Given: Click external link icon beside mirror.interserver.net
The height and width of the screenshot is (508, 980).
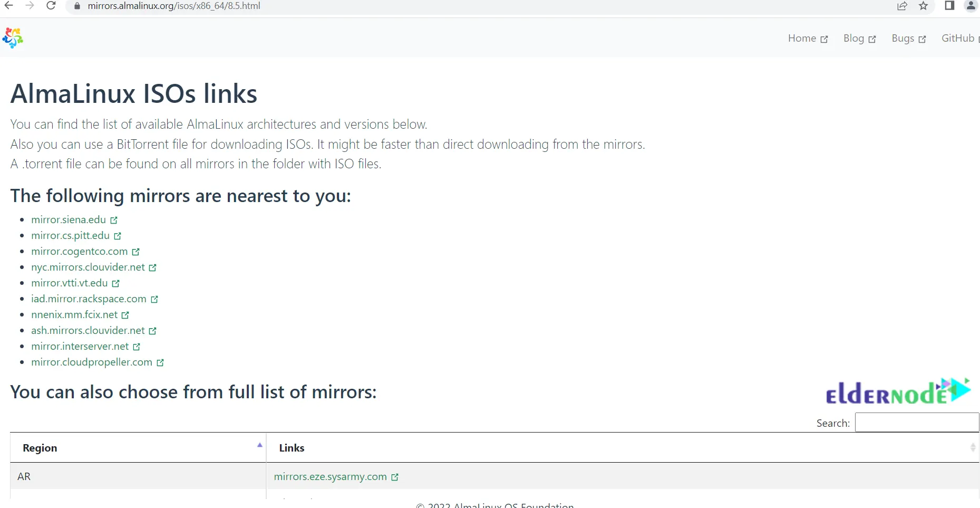Looking at the screenshot, I should [x=137, y=347].
